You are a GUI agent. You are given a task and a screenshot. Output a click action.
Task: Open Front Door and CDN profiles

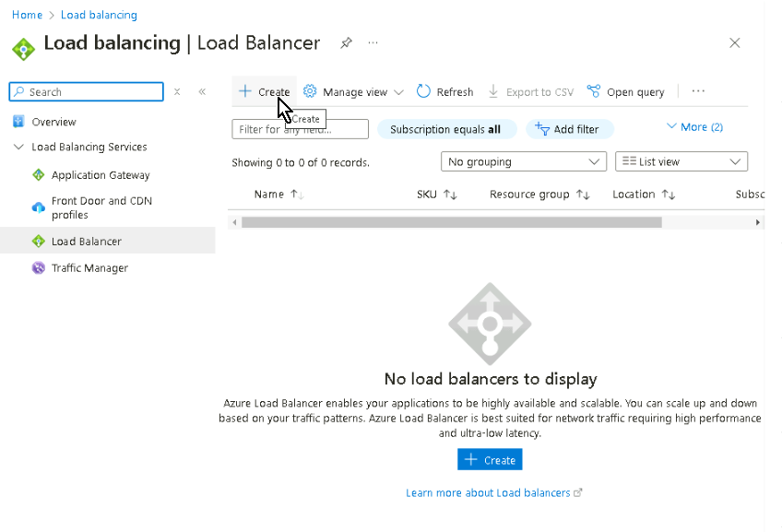click(101, 207)
